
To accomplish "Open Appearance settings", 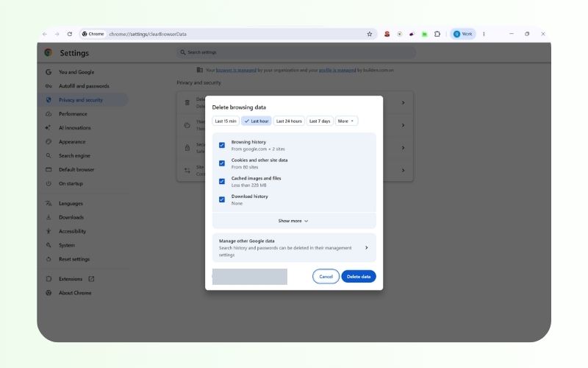I will coord(72,141).
